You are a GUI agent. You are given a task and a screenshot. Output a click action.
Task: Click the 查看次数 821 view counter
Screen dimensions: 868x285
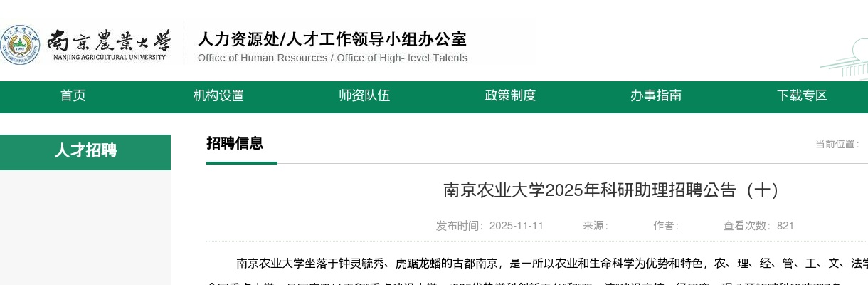(x=758, y=226)
